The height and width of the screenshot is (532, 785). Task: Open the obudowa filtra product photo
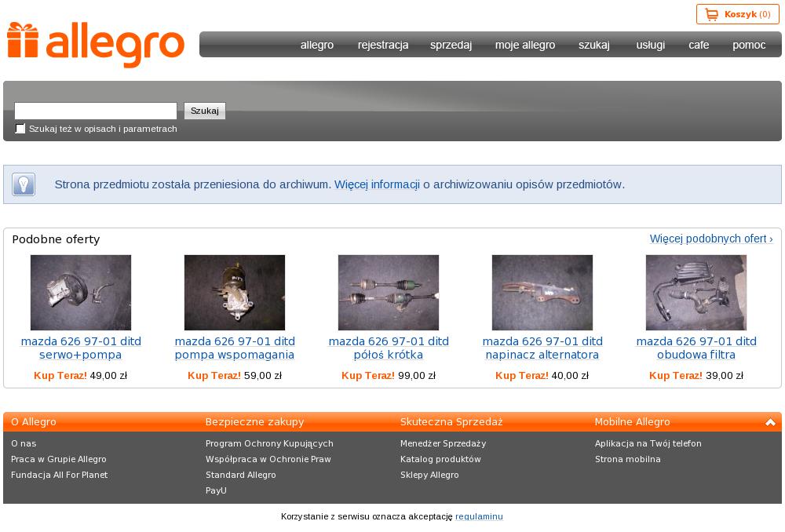click(x=696, y=292)
